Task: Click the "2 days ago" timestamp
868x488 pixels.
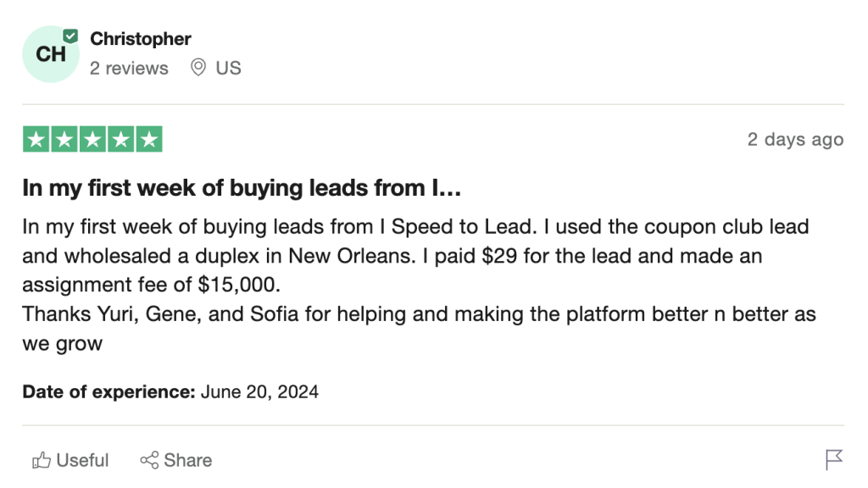Action: pyautogui.click(x=795, y=140)
